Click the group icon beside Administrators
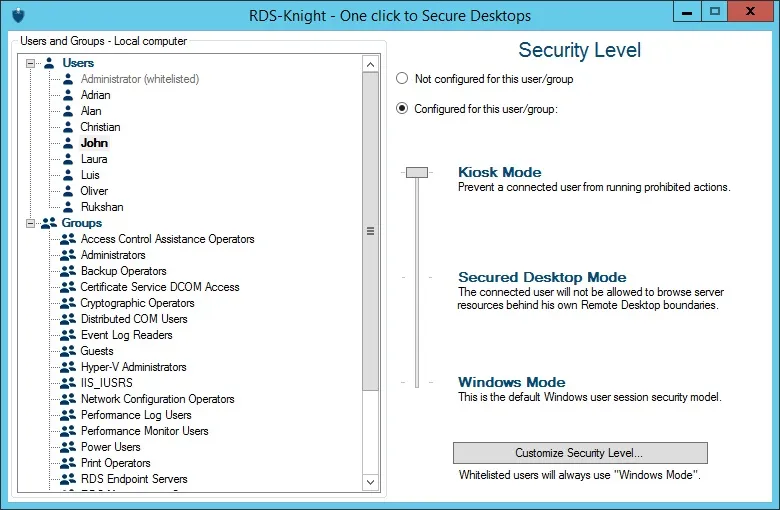This screenshot has height=510, width=780. click(x=68, y=255)
